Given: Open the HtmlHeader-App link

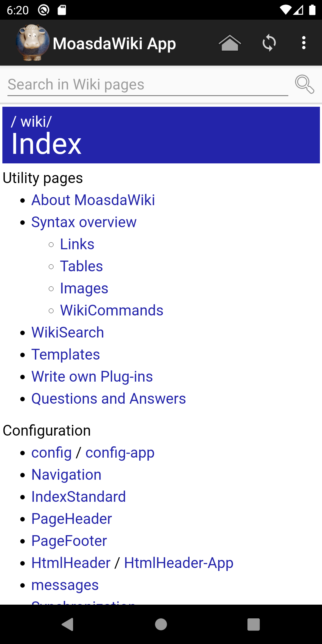Looking at the screenshot, I should (x=179, y=563).
